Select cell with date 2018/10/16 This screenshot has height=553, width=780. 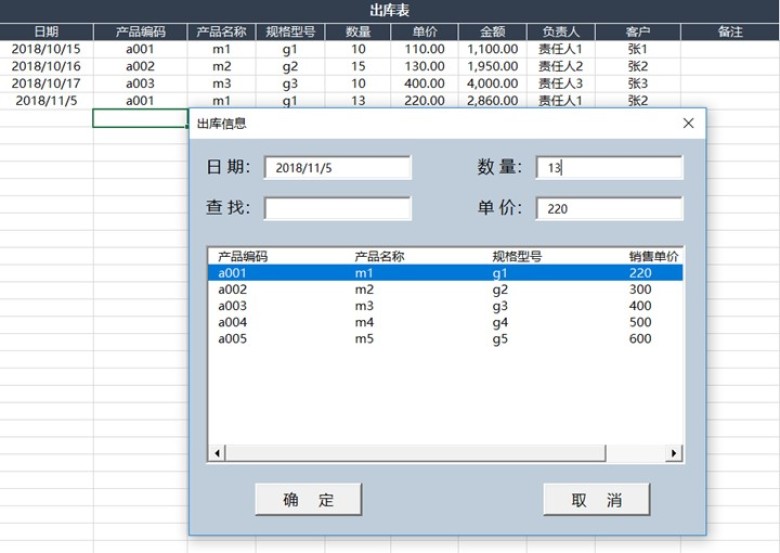coord(46,66)
